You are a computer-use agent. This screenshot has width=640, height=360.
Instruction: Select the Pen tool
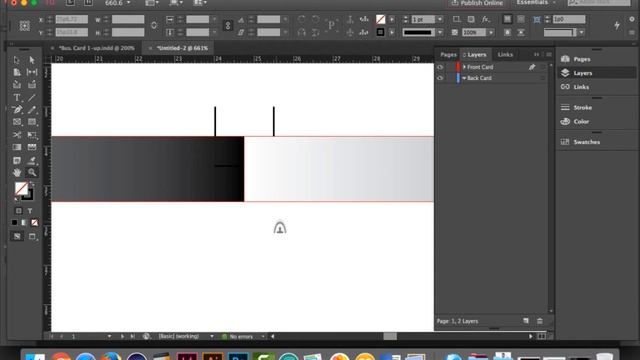(17, 110)
